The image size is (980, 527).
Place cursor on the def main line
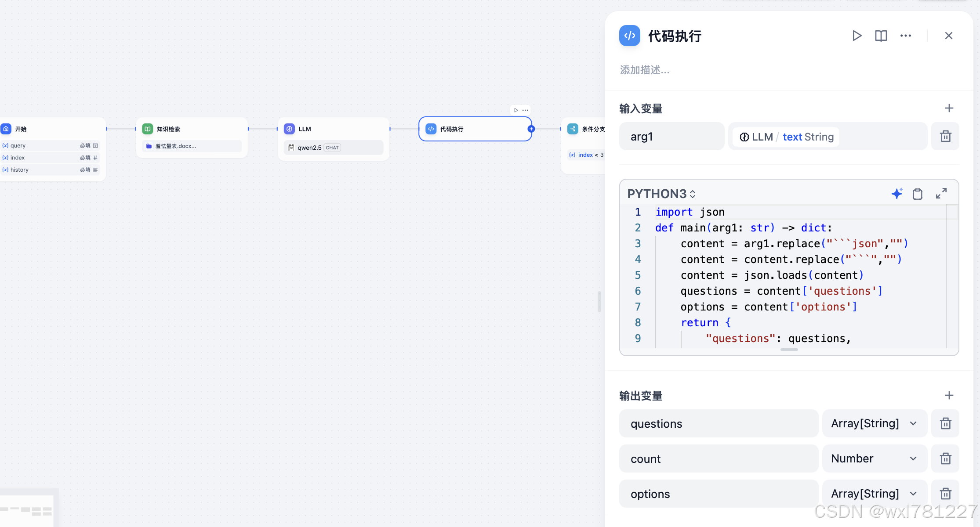[743, 227]
